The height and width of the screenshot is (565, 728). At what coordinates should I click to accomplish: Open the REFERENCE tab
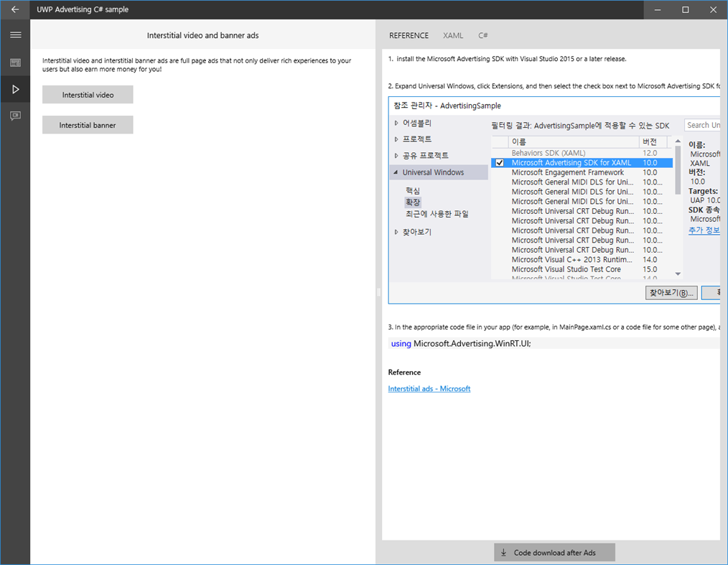pyautogui.click(x=409, y=34)
